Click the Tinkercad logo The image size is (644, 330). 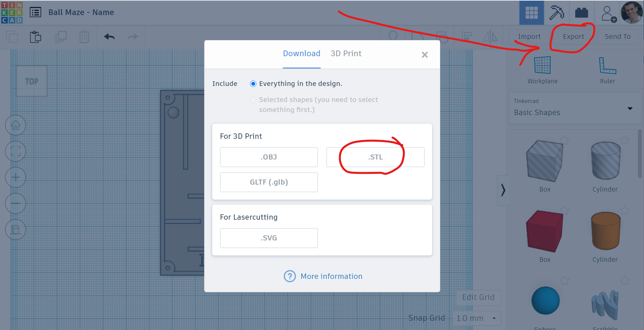coord(12,12)
